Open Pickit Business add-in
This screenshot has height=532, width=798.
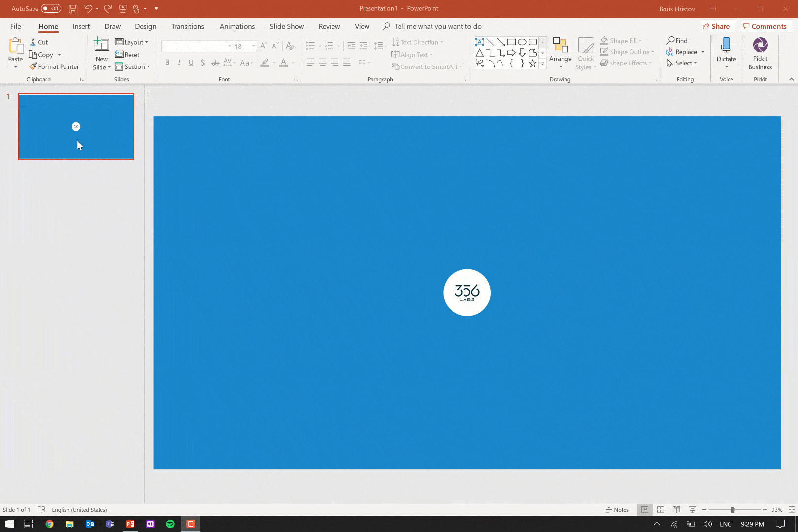click(x=760, y=54)
